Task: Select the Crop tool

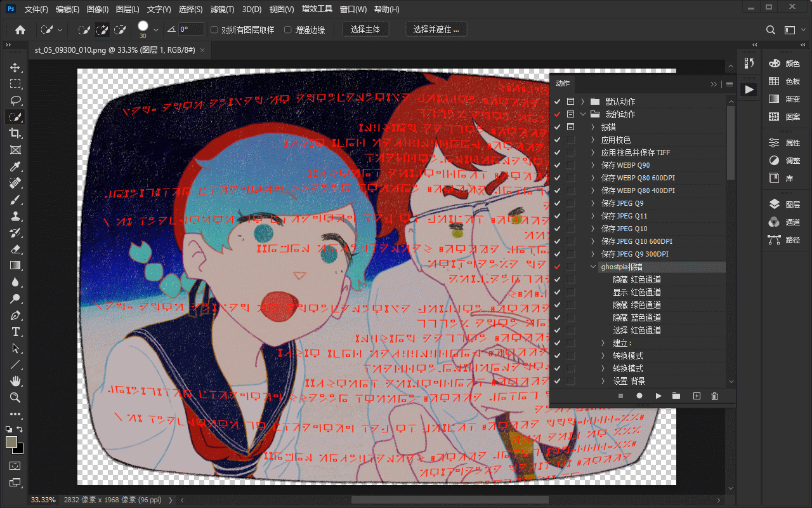Action: click(x=15, y=133)
